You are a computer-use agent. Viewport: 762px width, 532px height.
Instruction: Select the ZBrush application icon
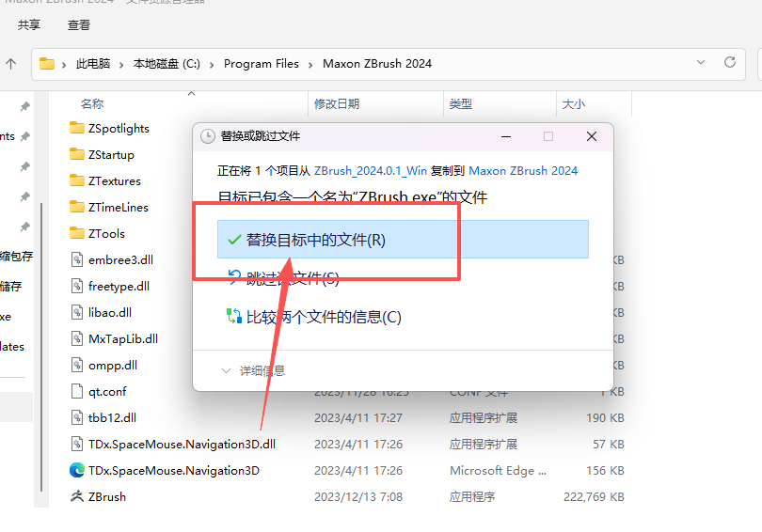(77, 496)
